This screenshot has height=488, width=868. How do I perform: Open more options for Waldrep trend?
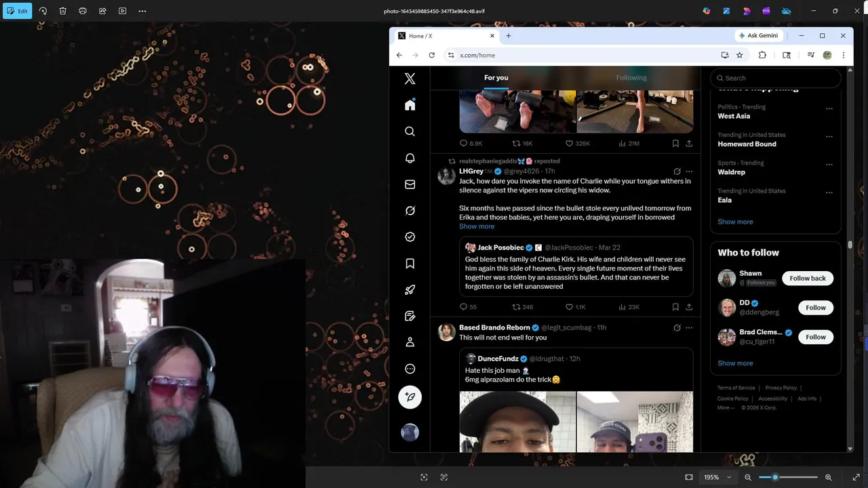(829, 165)
